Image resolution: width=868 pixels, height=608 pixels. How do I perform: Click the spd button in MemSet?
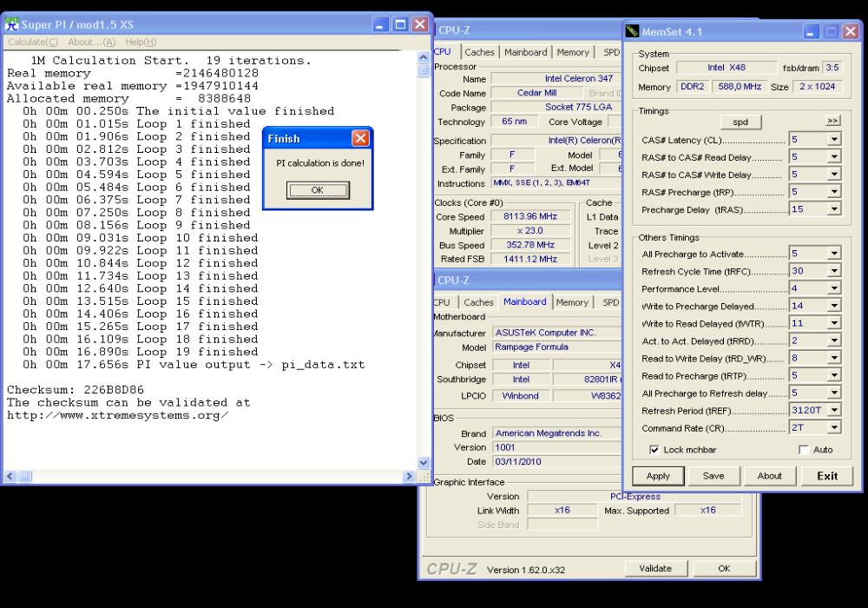pyautogui.click(x=740, y=122)
